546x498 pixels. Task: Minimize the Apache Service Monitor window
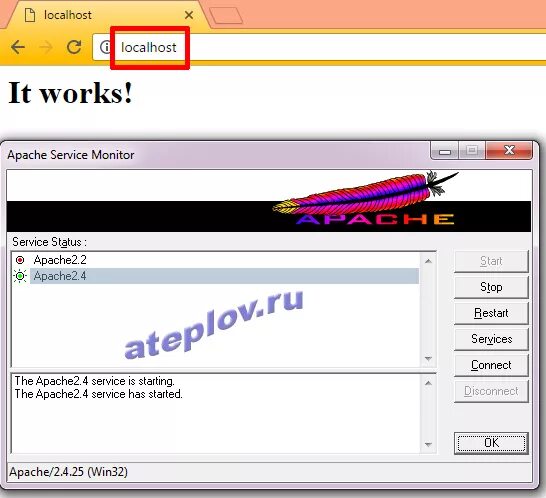(445, 151)
